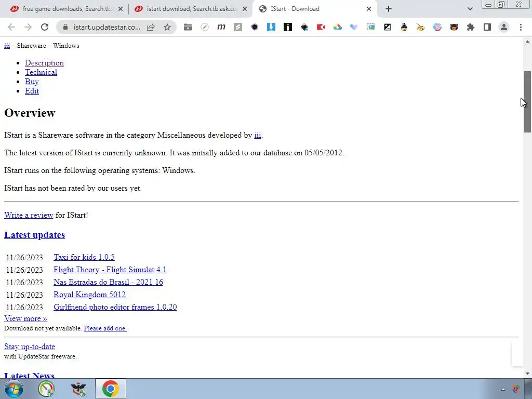The width and height of the screenshot is (532, 399).
Task: Click the address bar URL field
Action: 107,27
